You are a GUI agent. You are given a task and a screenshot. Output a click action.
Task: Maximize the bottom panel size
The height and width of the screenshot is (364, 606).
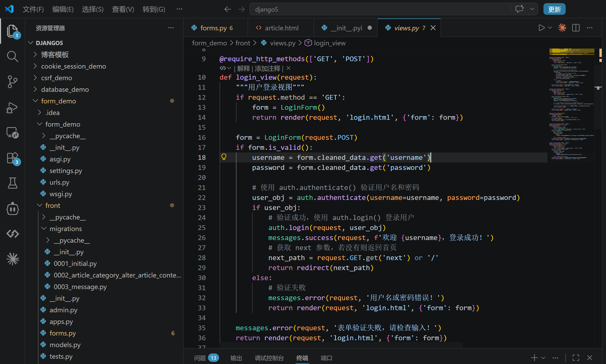(x=576, y=358)
